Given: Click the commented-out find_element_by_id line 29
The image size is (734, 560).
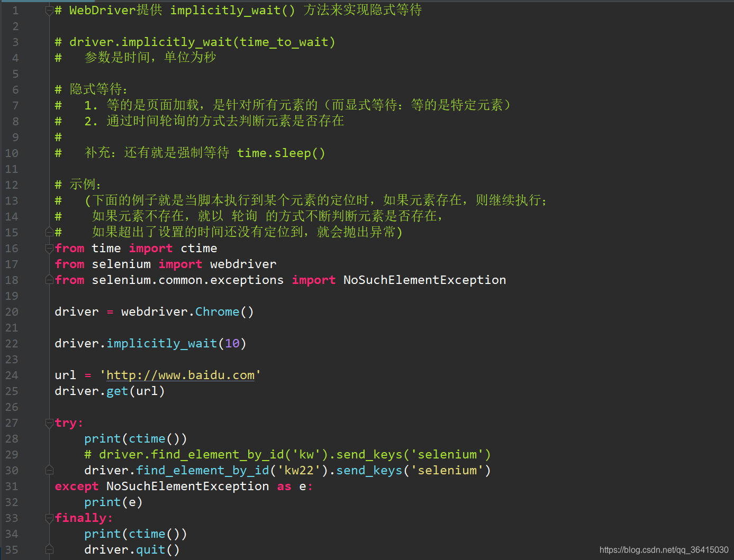Looking at the screenshot, I should point(288,455).
